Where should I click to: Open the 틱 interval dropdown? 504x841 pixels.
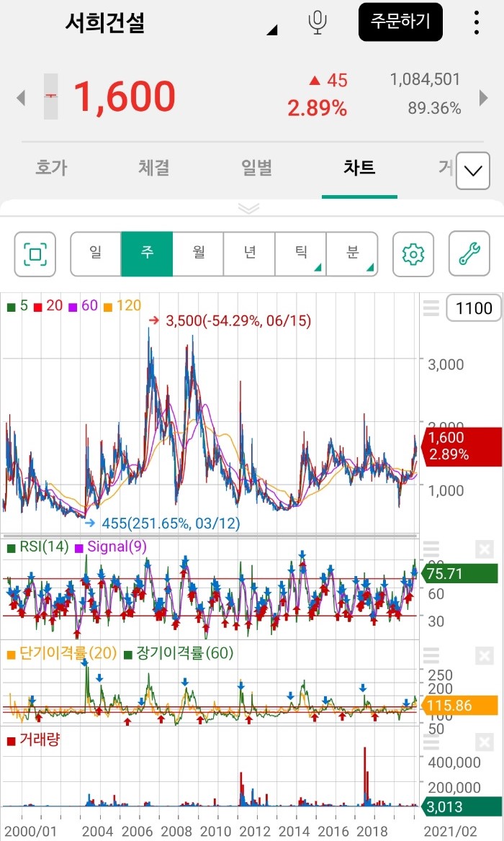[x=301, y=253]
